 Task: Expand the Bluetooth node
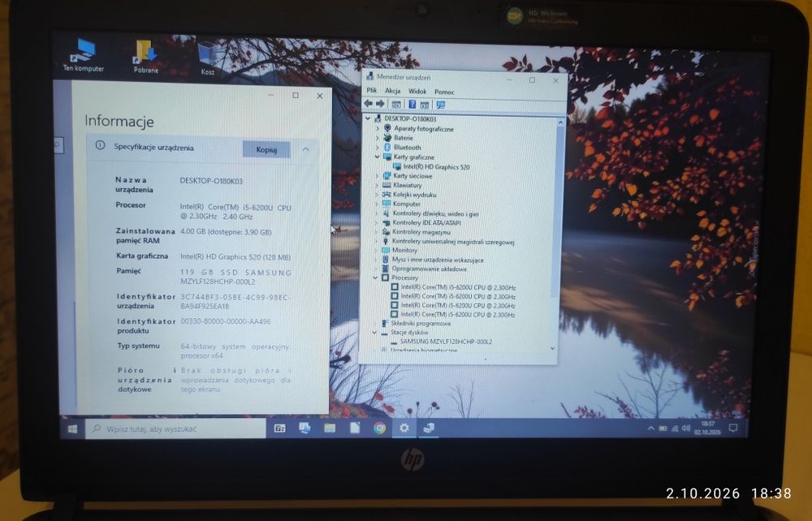(x=378, y=147)
